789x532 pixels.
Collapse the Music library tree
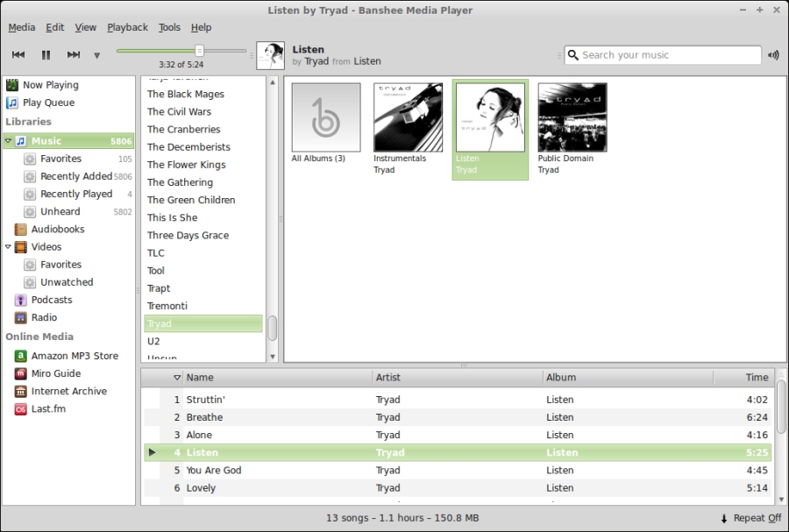(x=8, y=141)
